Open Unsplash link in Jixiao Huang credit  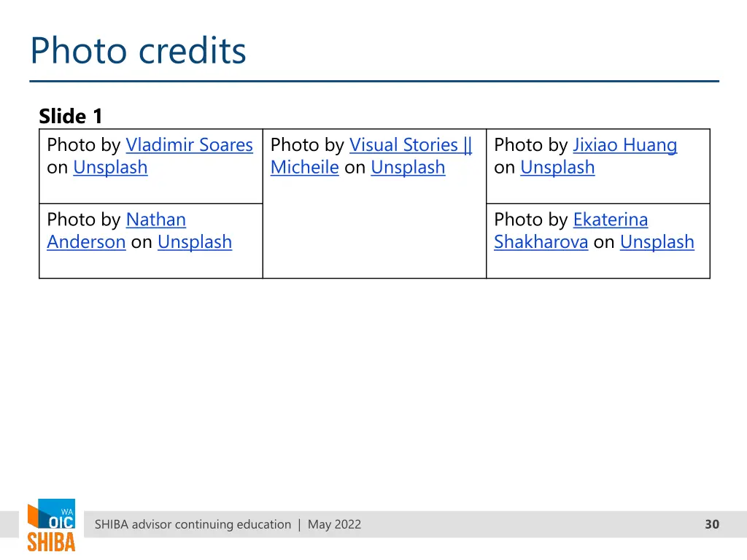557,167
